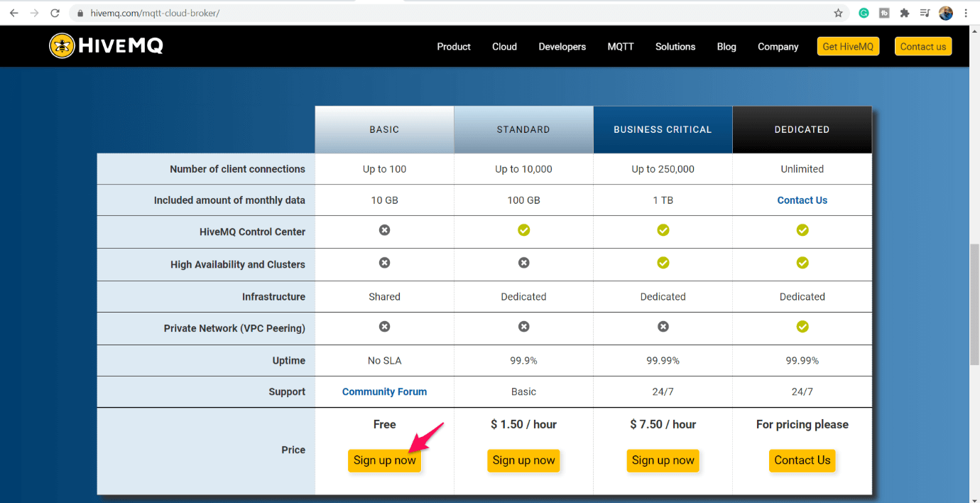
Task: Click '$ 7.50 / hour' price text
Action: coord(663,424)
